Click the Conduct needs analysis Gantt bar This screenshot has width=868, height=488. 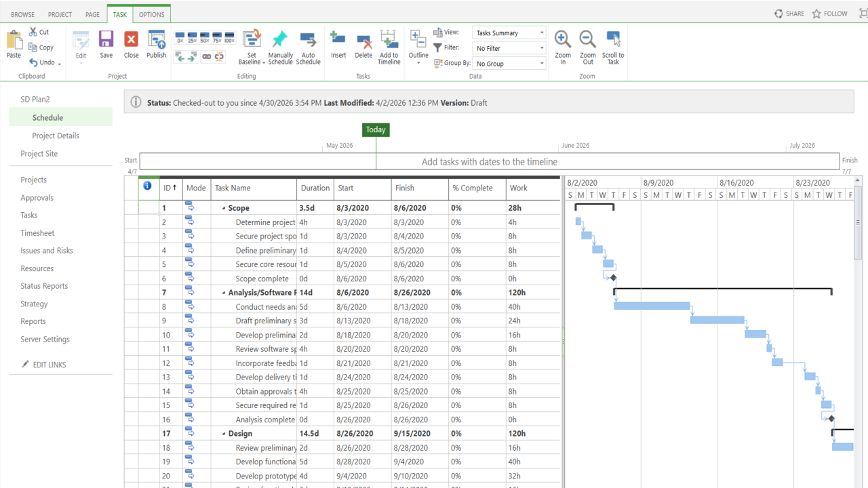click(652, 306)
